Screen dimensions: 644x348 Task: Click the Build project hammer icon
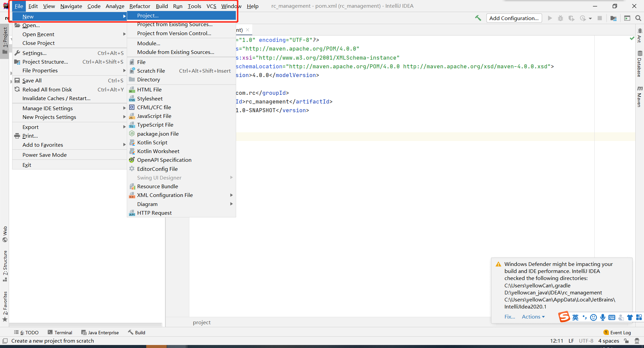pyautogui.click(x=478, y=18)
